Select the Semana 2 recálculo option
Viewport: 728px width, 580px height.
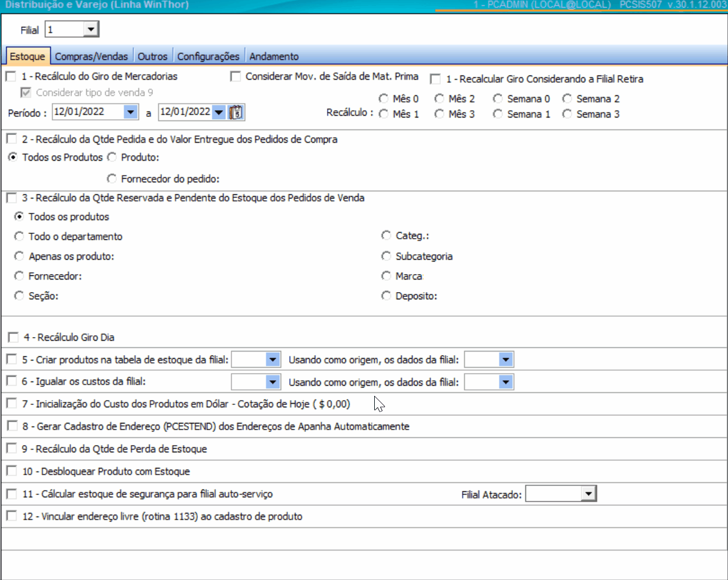pos(567,98)
